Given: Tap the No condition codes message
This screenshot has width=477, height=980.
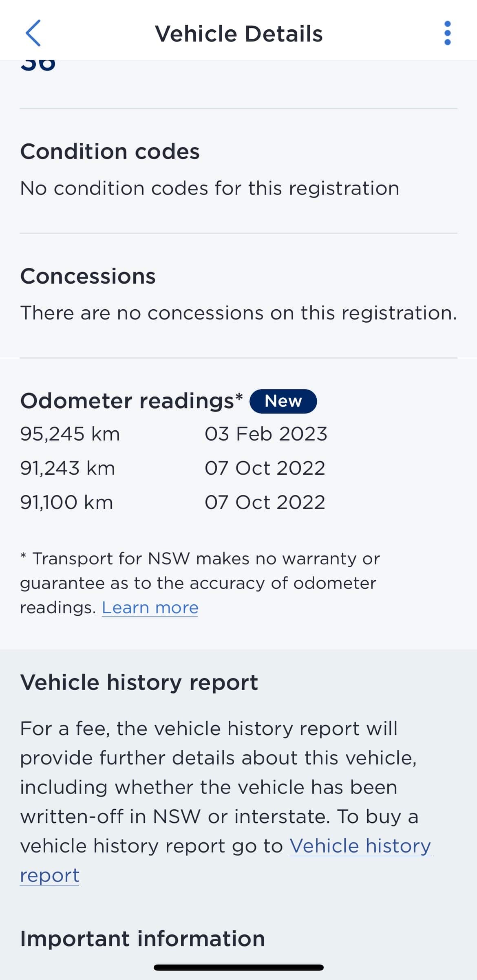Looking at the screenshot, I should coord(210,189).
